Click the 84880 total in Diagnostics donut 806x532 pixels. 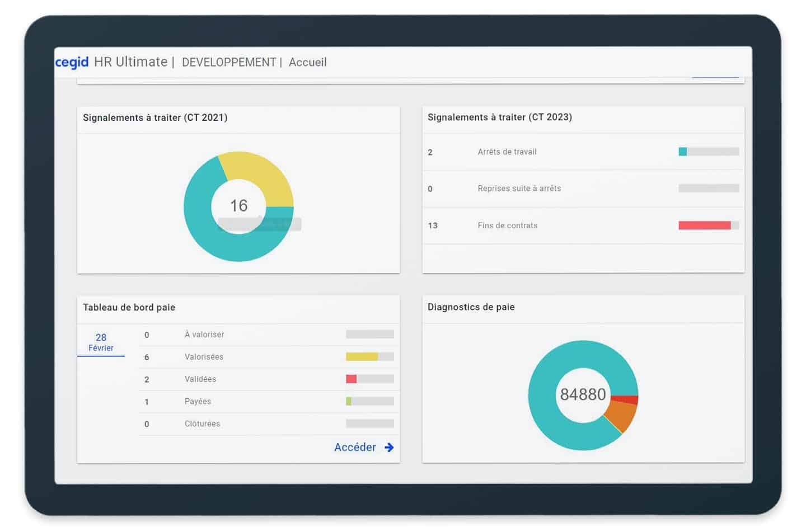tap(583, 394)
